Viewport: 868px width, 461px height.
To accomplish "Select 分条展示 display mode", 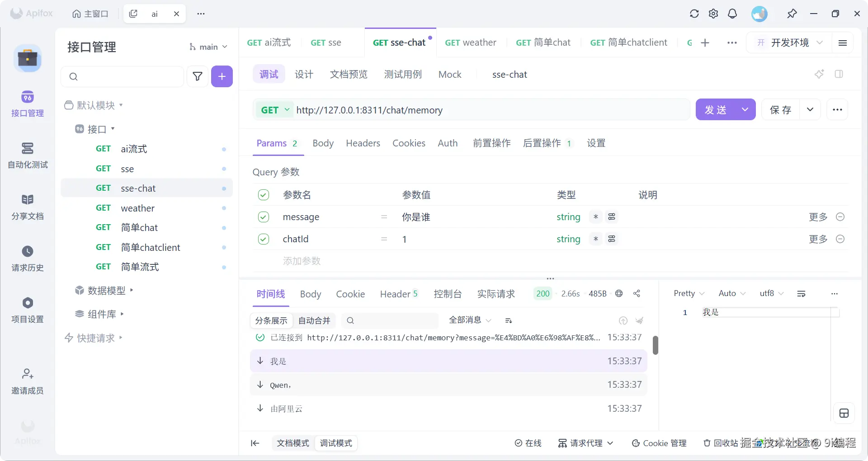I will [x=271, y=320].
